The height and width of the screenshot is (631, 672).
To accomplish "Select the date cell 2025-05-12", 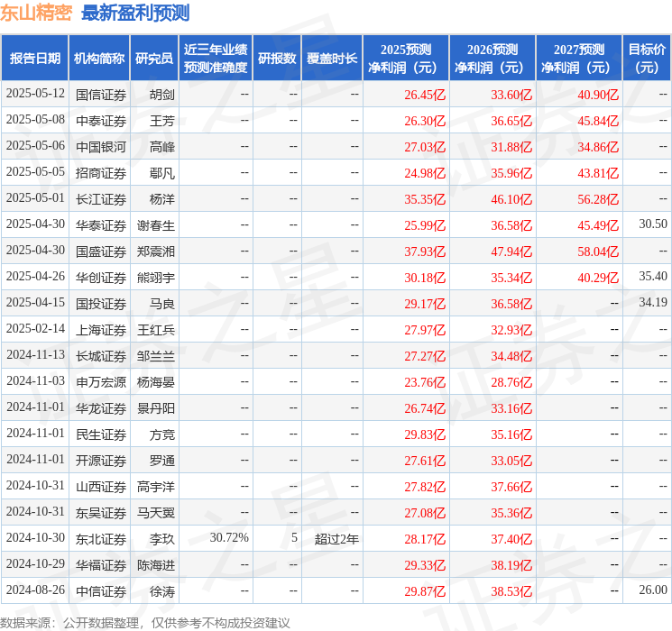I will pos(35,94).
